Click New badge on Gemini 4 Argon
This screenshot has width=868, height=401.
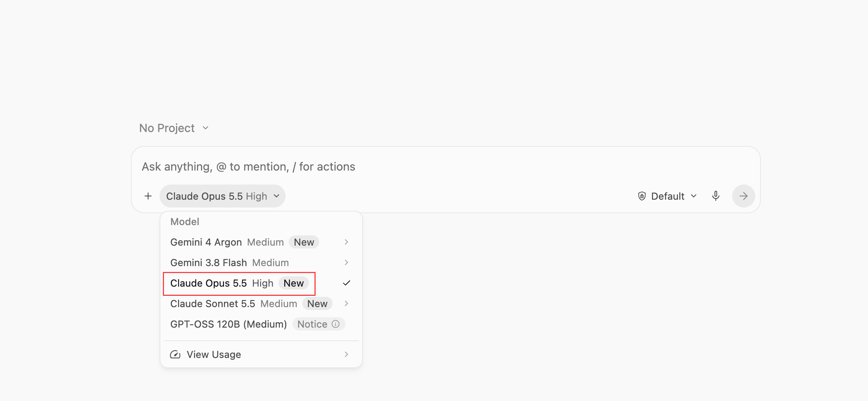click(304, 242)
